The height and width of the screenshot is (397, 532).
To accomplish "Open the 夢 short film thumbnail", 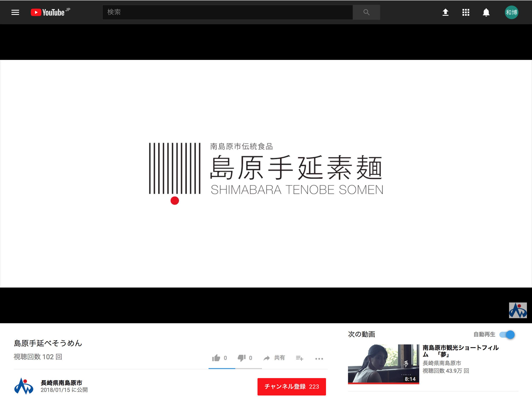I will click(x=383, y=364).
